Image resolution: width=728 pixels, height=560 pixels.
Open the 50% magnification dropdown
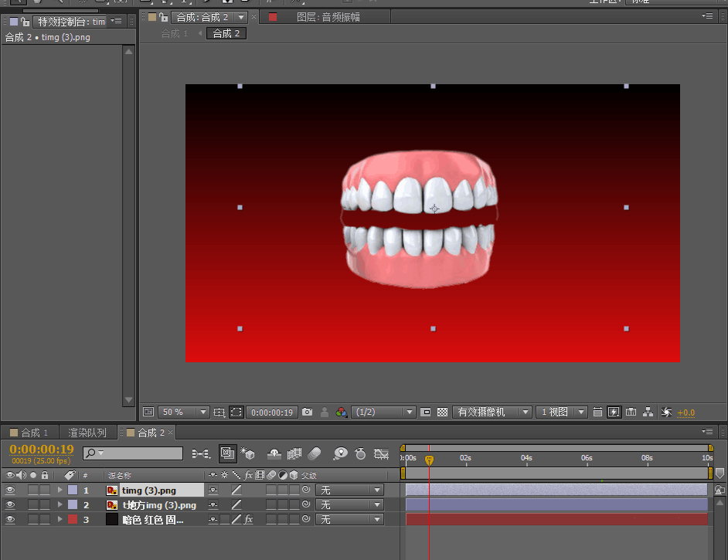pyautogui.click(x=184, y=412)
